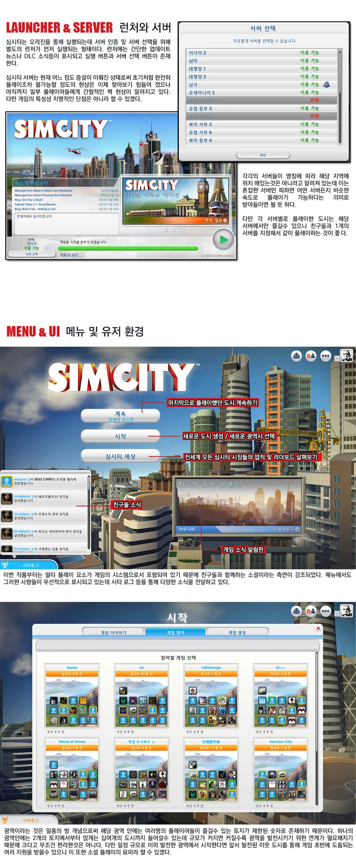The height and width of the screenshot is (868, 356).
Task: Open three-dots options icon on main menu
Action: (326, 356)
